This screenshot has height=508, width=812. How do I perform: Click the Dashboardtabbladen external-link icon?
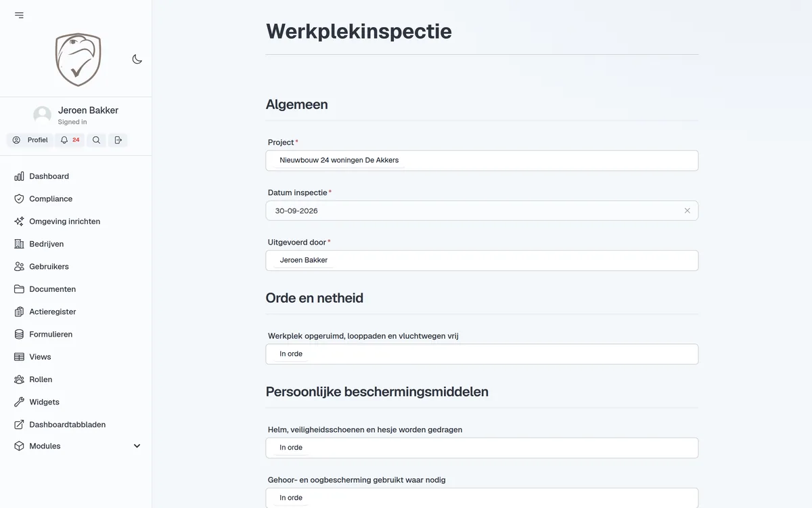click(x=19, y=425)
